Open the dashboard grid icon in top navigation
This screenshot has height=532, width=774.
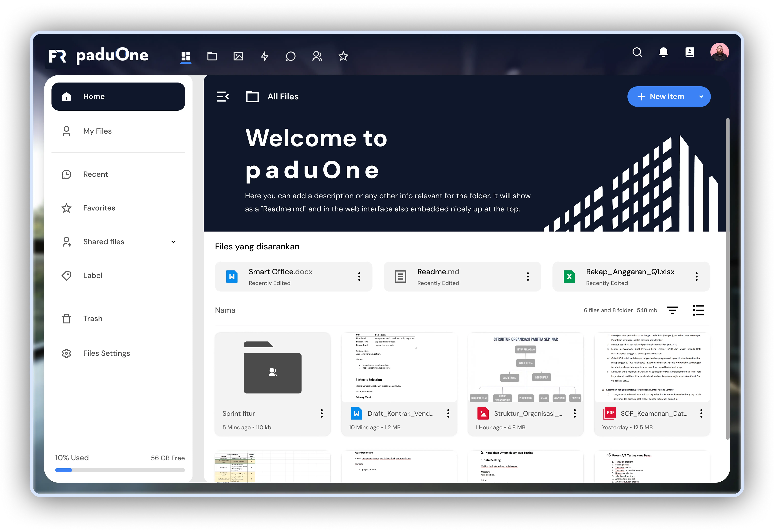coord(186,56)
